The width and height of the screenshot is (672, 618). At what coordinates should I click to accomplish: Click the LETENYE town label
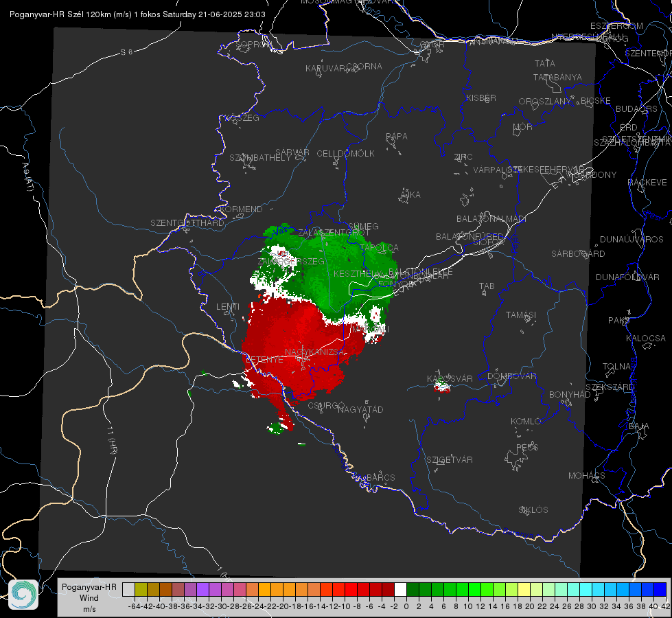pos(264,359)
